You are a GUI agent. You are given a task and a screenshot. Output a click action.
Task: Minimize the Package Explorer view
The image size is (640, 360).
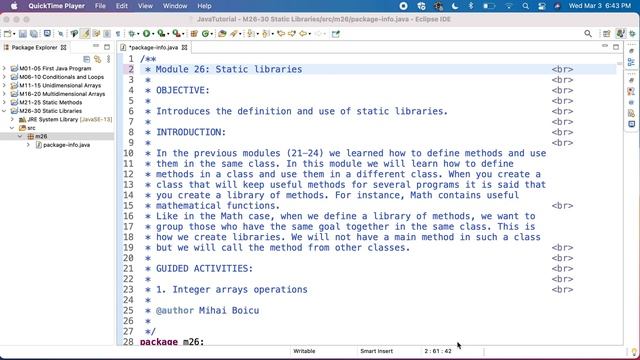coord(96,47)
